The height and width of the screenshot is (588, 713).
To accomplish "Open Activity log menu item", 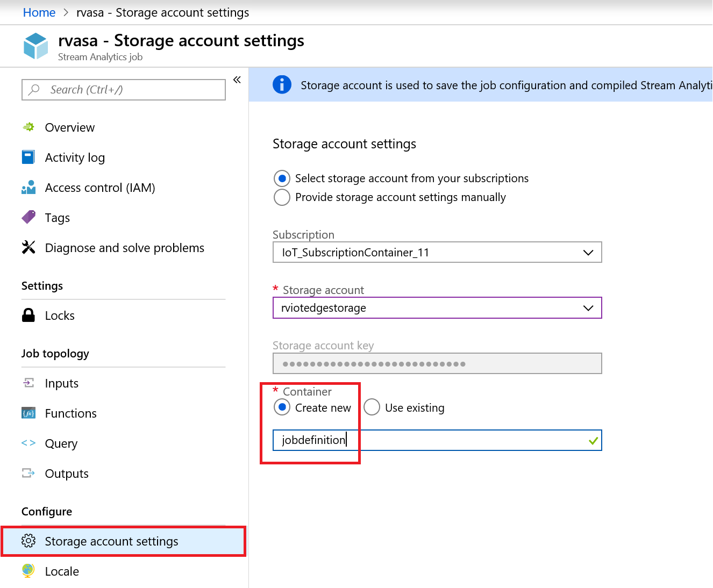I will click(75, 157).
